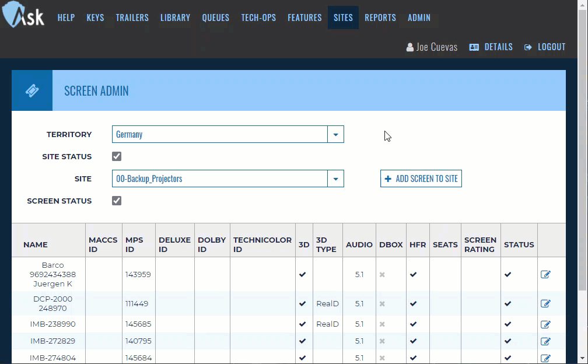The height and width of the screenshot is (364, 588).
Task: Click edit icon for DCP-2000 248970 row
Action: pos(545,303)
